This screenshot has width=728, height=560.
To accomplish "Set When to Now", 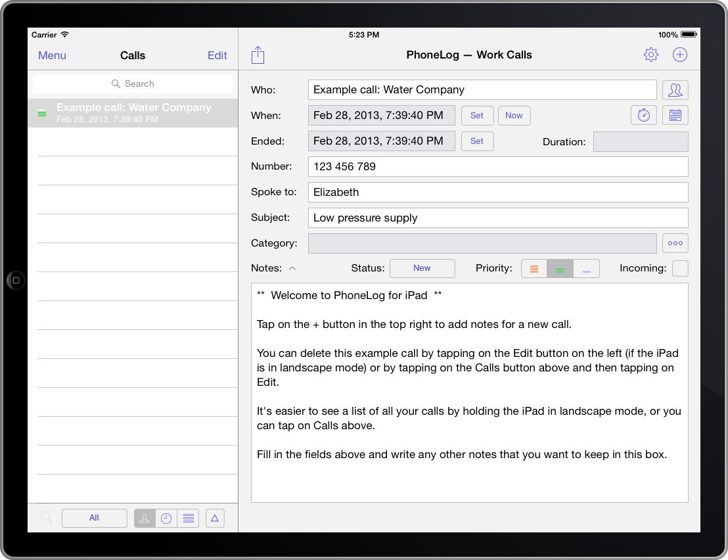I will click(x=514, y=115).
